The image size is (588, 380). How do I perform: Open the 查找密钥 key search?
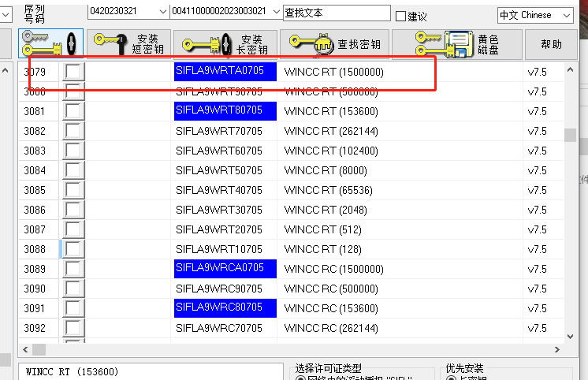click(x=334, y=44)
